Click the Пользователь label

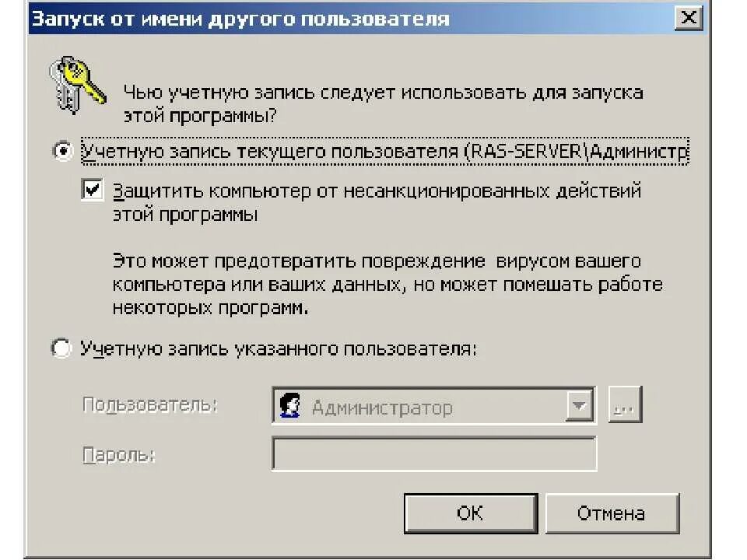click(150, 404)
